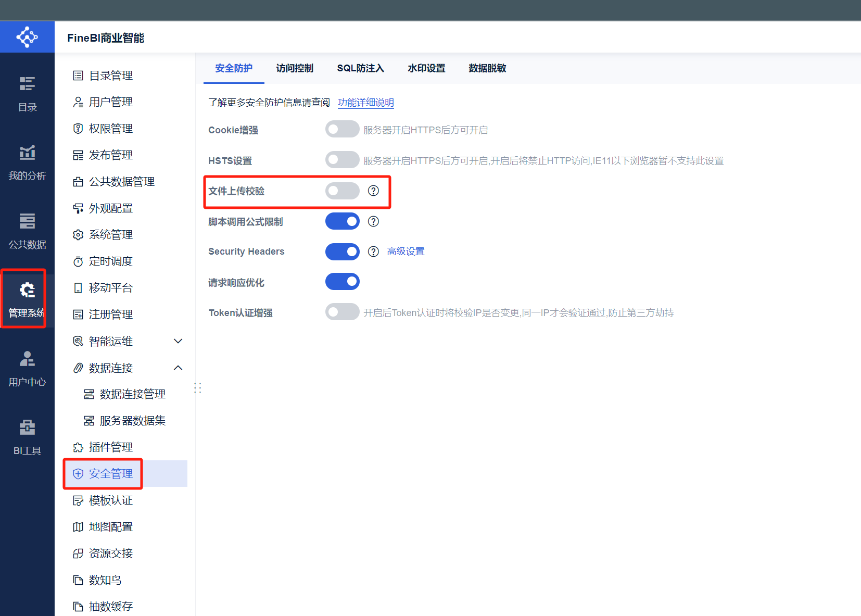The image size is (861, 616).
Task: Expand the 智能运维 menu chevron
Action: pyautogui.click(x=178, y=341)
